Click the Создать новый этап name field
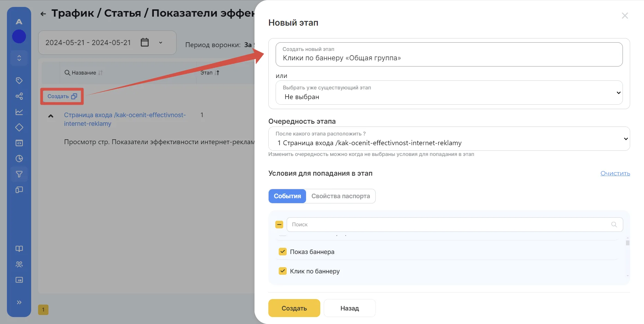The height and width of the screenshot is (324, 644). click(x=449, y=54)
